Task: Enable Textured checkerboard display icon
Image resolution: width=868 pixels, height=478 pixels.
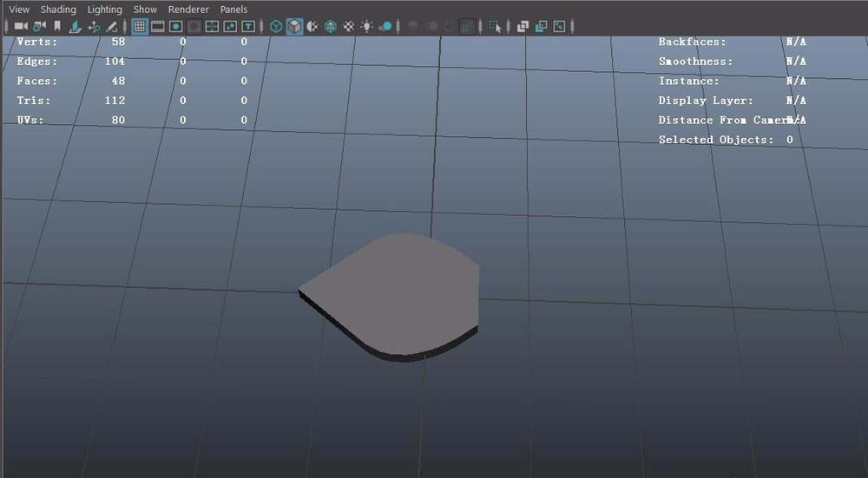Action: click(349, 26)
